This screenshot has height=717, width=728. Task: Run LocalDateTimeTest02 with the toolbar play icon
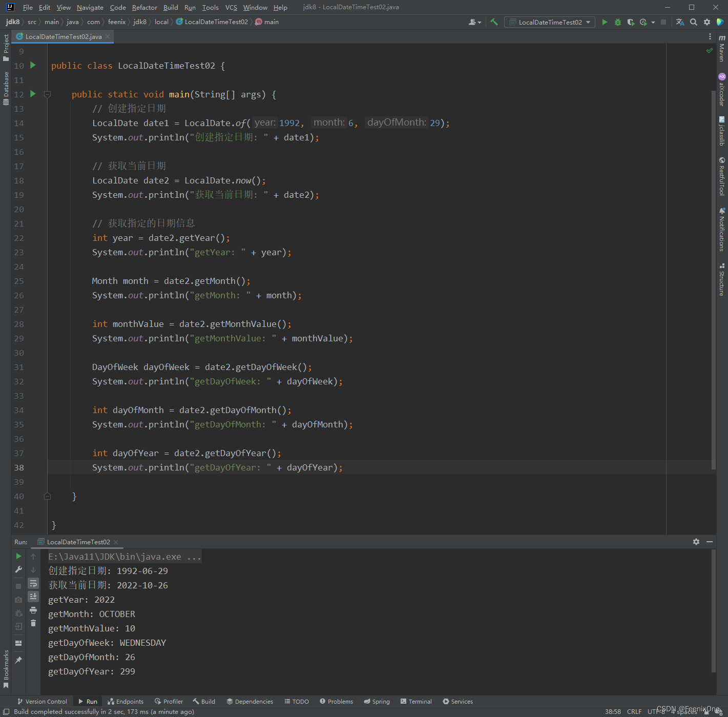605,22
